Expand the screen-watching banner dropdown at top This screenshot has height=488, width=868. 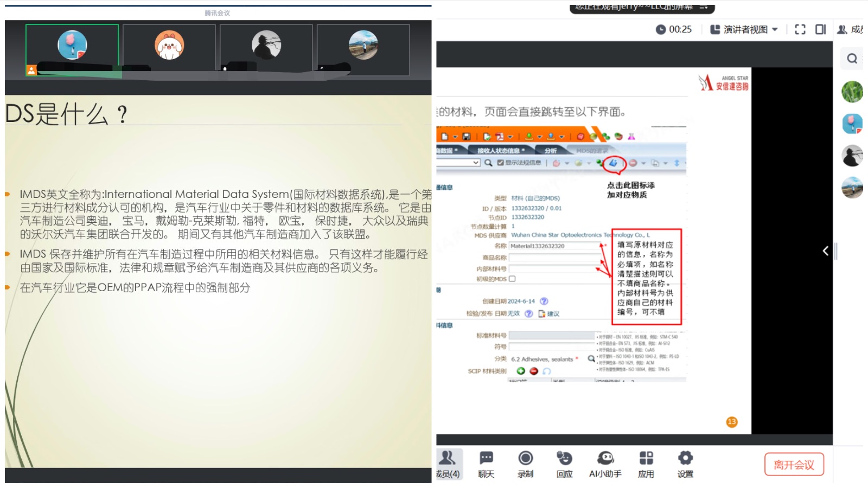tap(704, 7)
